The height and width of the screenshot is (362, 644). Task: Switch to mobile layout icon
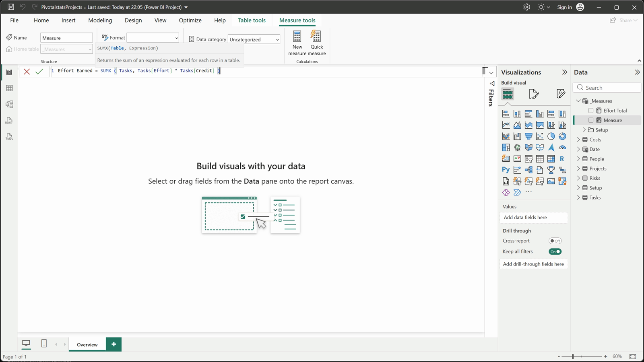(44, 343)
